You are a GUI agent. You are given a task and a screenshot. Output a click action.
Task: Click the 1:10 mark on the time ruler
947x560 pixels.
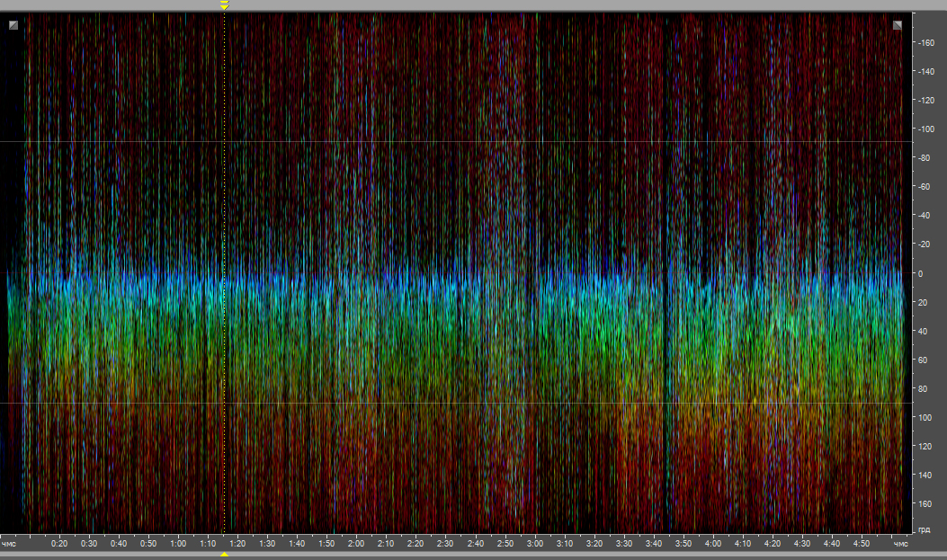coord(208,544)
